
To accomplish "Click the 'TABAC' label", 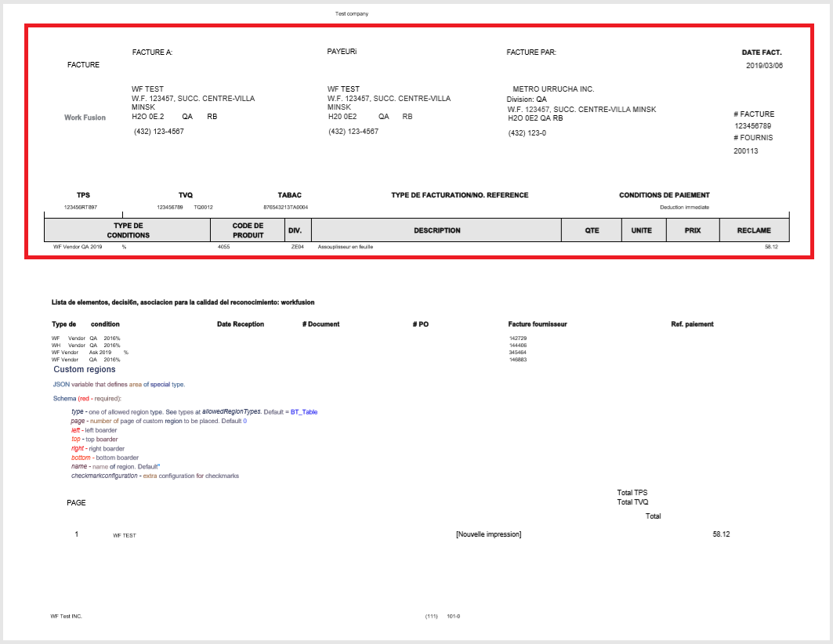I will tap(289, 195).
